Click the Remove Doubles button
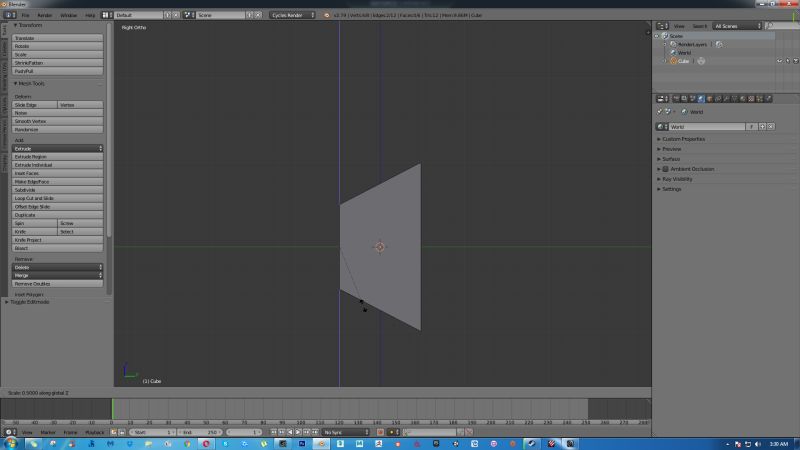 tap(57, 284)
